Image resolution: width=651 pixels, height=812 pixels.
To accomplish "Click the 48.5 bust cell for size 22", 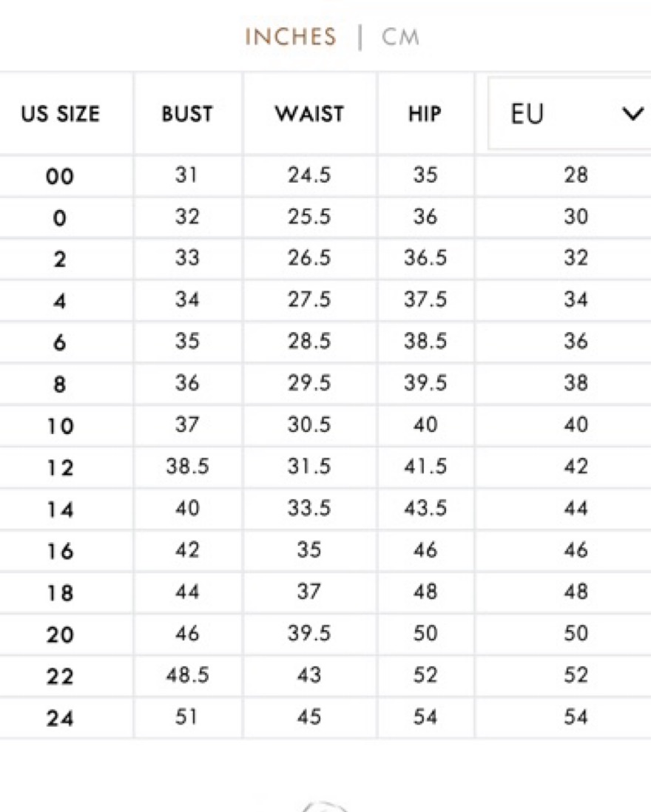I will pos(187,675).
